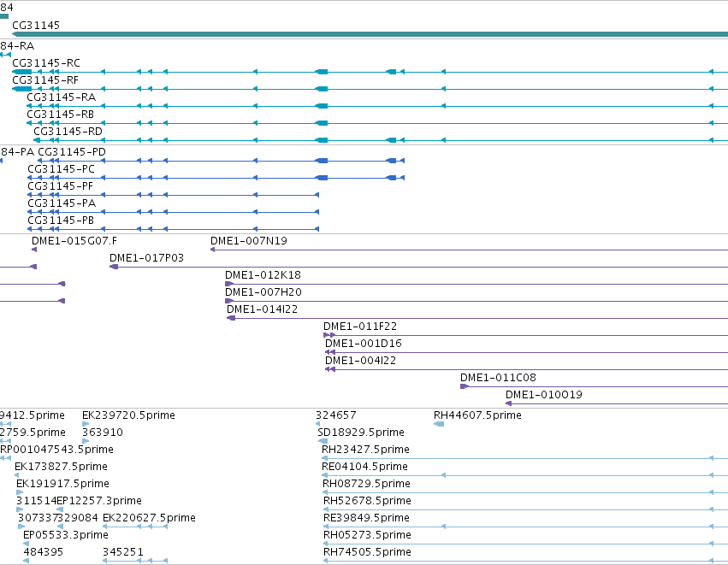Click BAC clone DME1-014I22
The image size is (728, 565).
263,310
